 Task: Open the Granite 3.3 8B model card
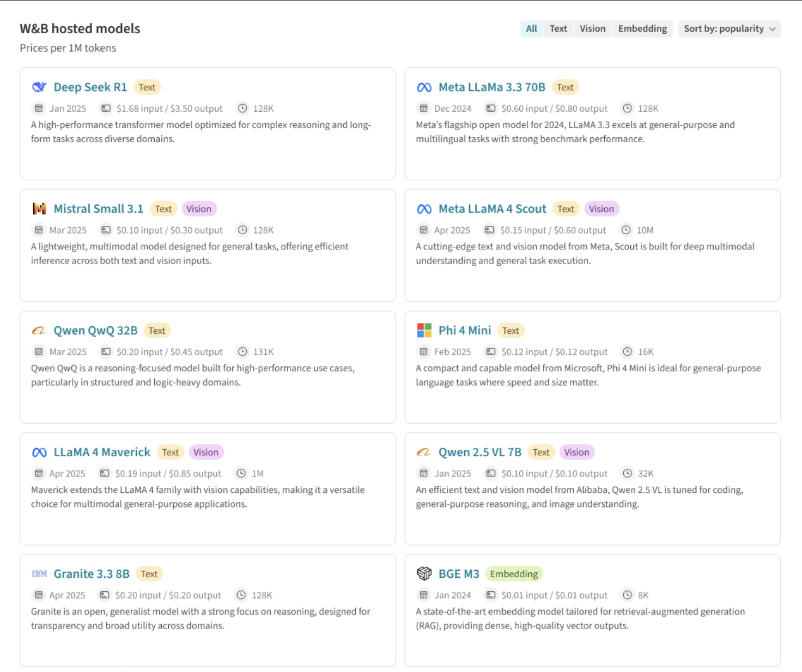point(208,610)
